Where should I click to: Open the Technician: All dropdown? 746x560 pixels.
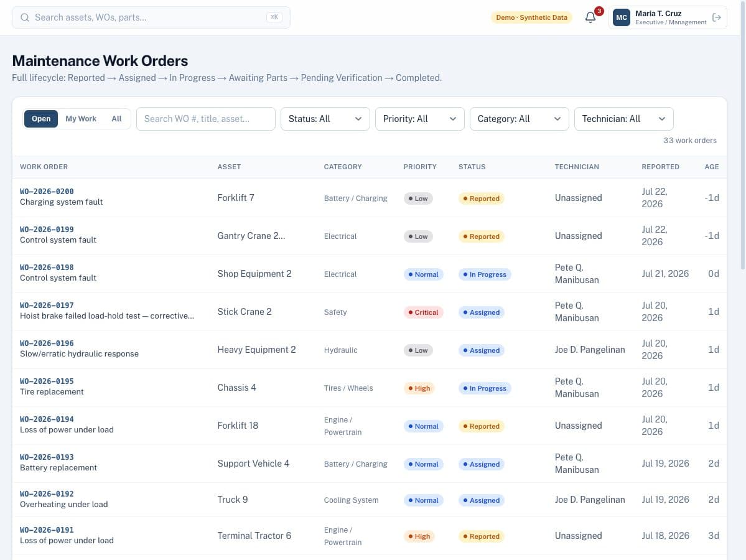pyautogui.click(x=623, y=119)
